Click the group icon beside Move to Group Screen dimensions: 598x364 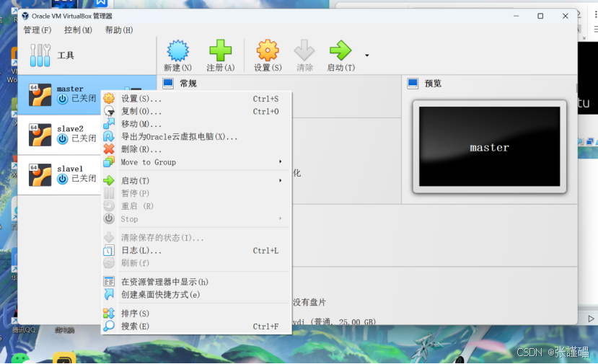pos(109,162)
